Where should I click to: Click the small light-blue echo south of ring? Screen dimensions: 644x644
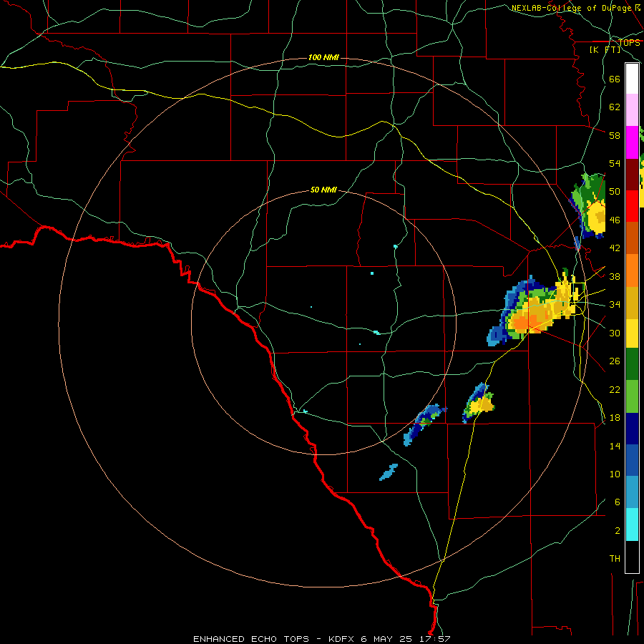pos(389,472)
